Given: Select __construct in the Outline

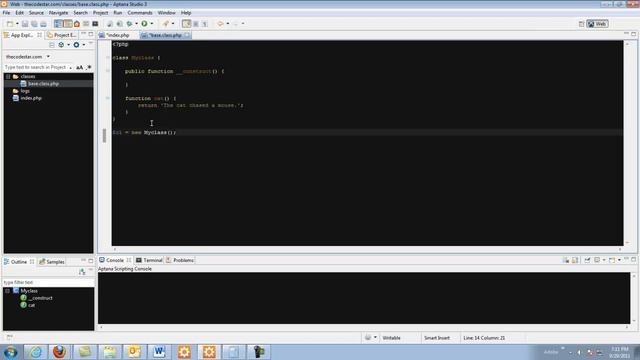Looking at the screenshot, I should (40, 298).
